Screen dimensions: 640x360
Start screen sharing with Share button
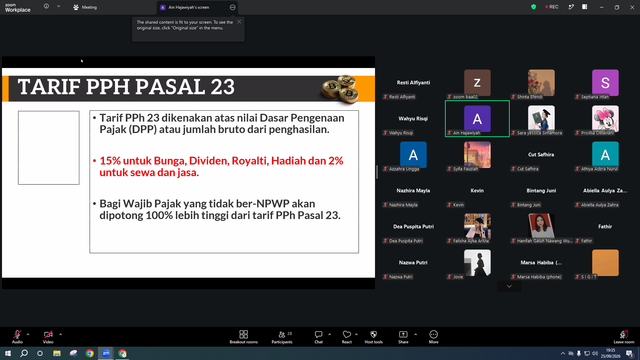(x=403, y=337)
